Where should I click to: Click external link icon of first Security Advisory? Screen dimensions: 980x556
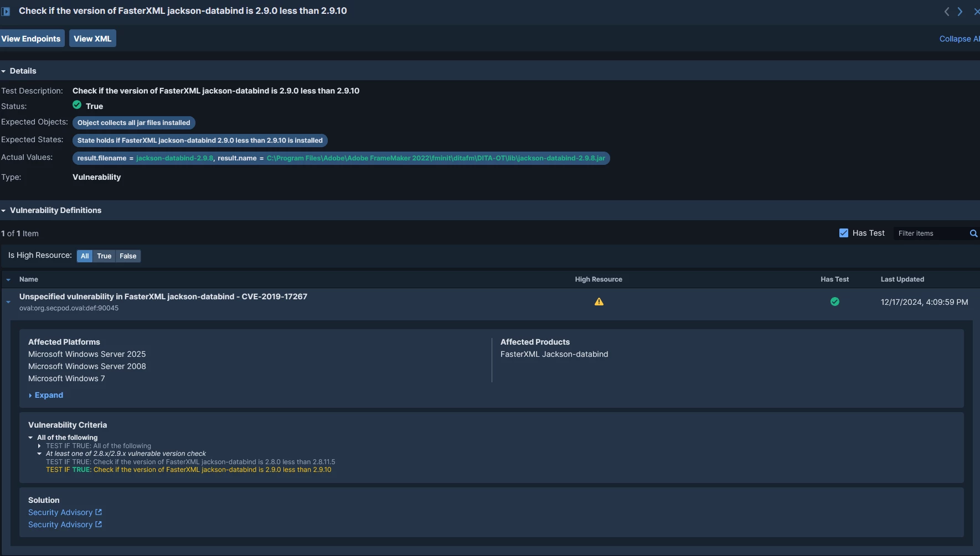[99, 512]
